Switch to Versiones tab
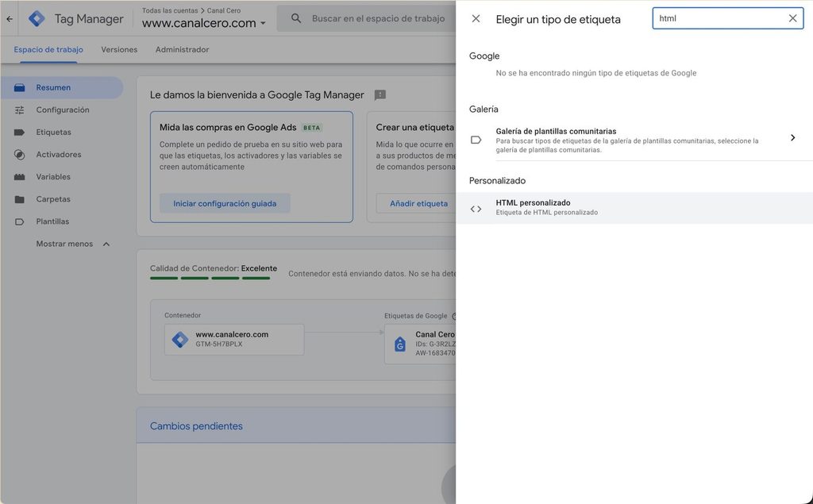813x504 pixels. (x=119, y=50)
